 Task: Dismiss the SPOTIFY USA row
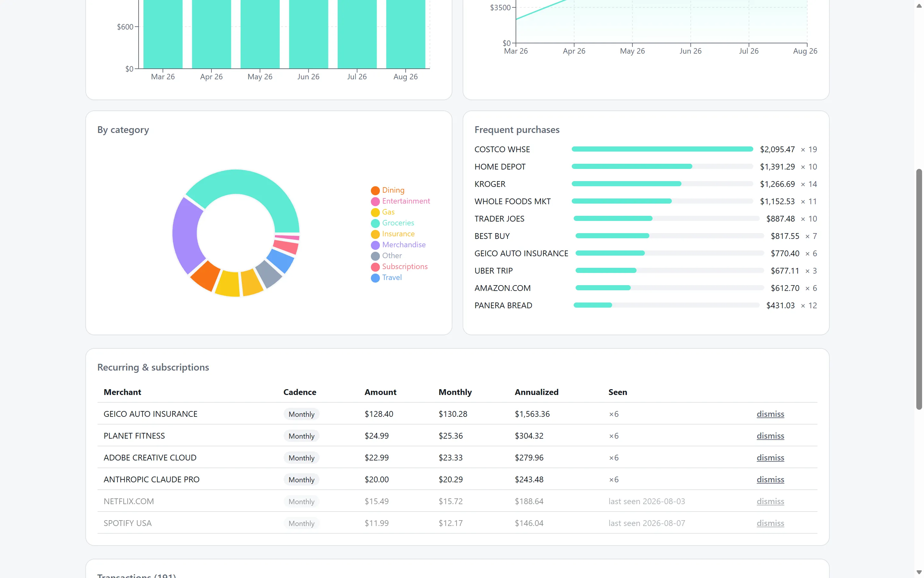coord(770,523)
